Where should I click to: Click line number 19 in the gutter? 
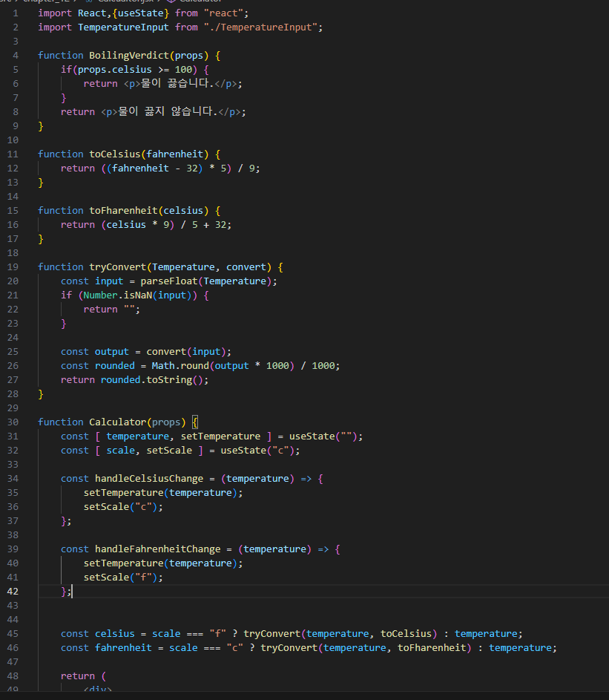point(13,267)
